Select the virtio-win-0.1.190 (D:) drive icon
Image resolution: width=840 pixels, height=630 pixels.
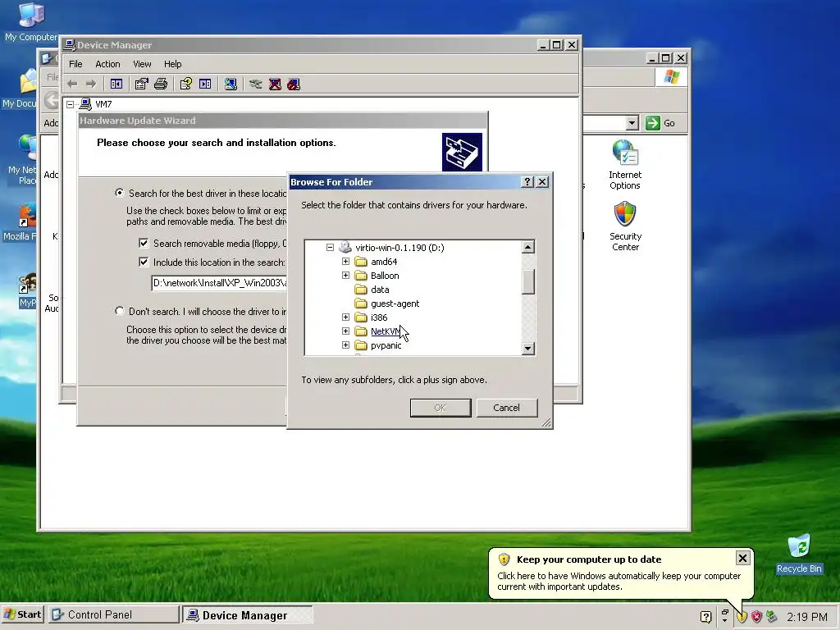point(345,248)
